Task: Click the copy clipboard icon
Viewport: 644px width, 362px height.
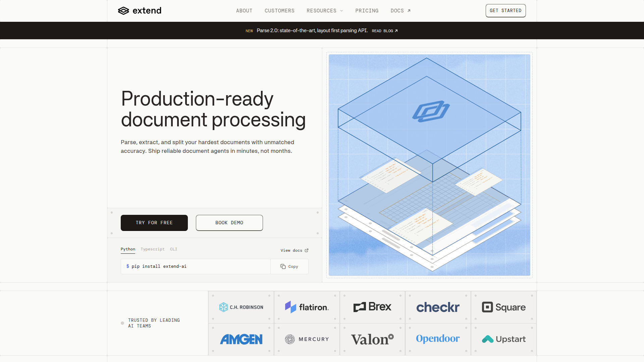Action: 283,266
